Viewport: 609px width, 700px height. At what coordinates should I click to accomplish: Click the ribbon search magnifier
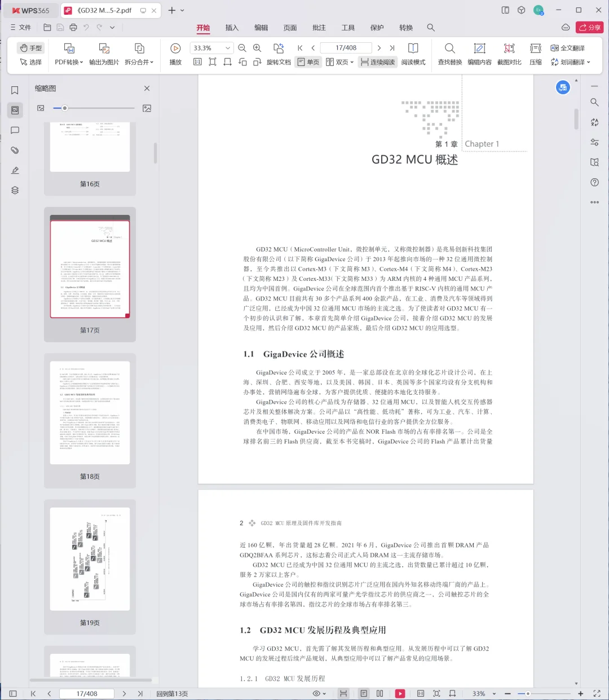pyautogui.click(x=431, y=27)
